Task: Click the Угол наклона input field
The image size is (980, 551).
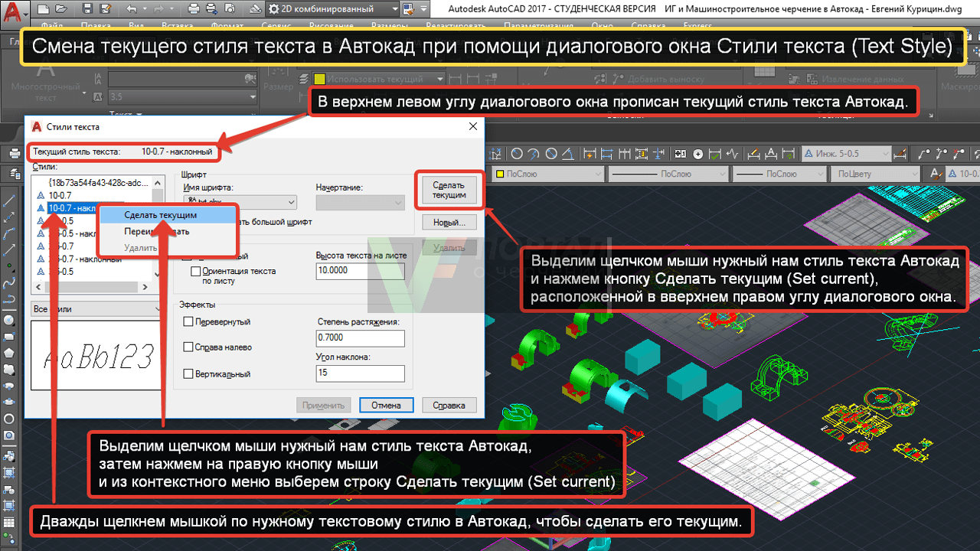Action: point(360,373)
